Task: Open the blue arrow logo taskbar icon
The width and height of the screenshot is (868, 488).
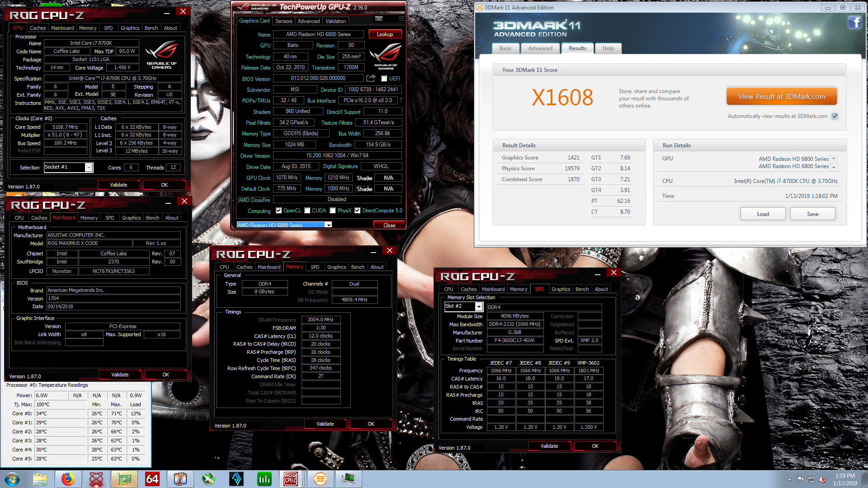Action: [x=236, y=479]
